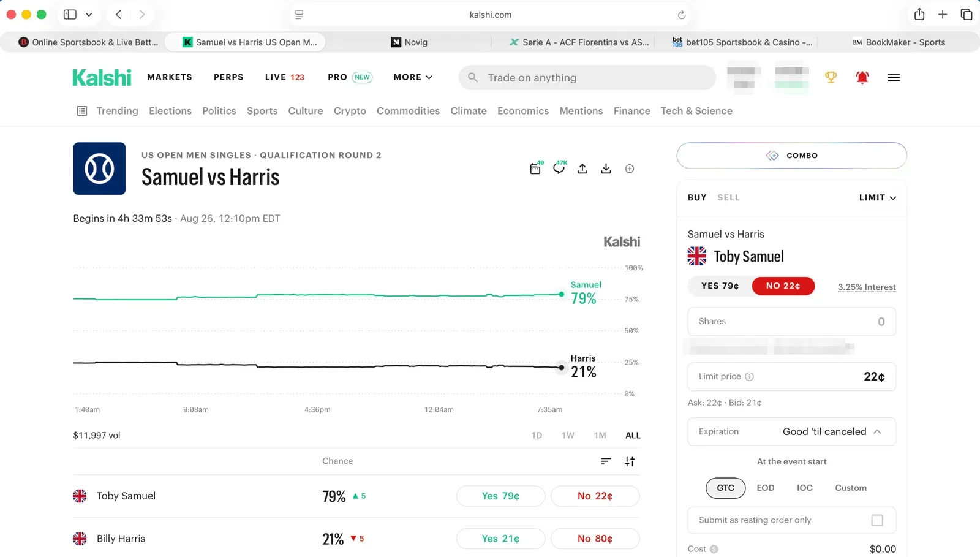Image resolution: width=980 pixels, height=557 pixels.
Task: Open the PRO NEW nav item
Action: click(350, 77)
